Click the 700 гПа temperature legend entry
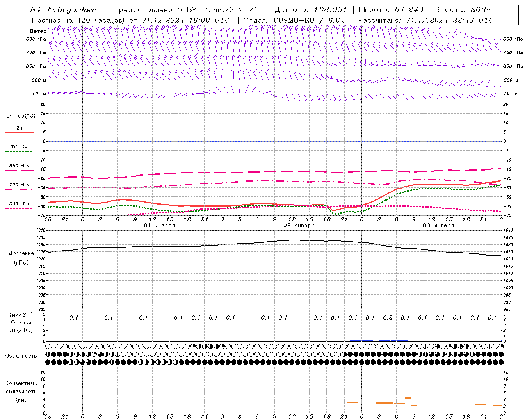Image resolution: width=525 pixels, height=420 pixels. coord(19,185)
